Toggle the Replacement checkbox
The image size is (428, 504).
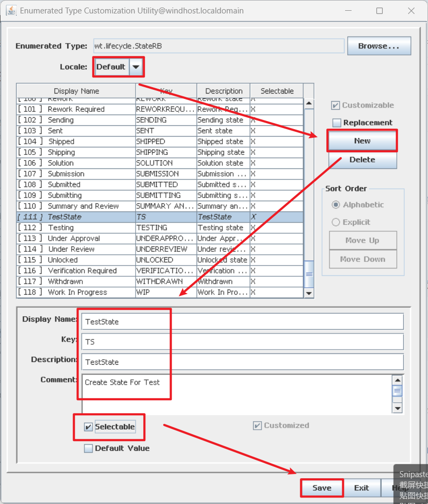coord(336,123)
